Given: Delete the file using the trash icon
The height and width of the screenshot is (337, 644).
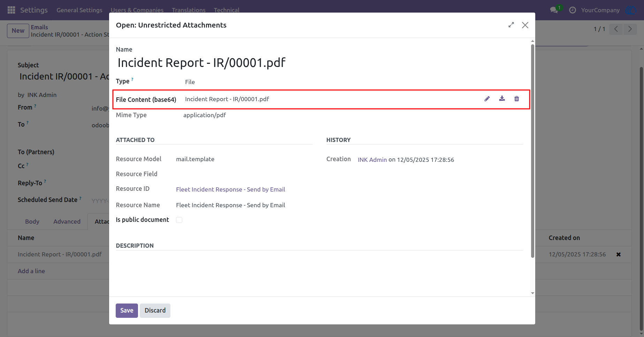Looking at the screenshot, I should click(516, 99).
